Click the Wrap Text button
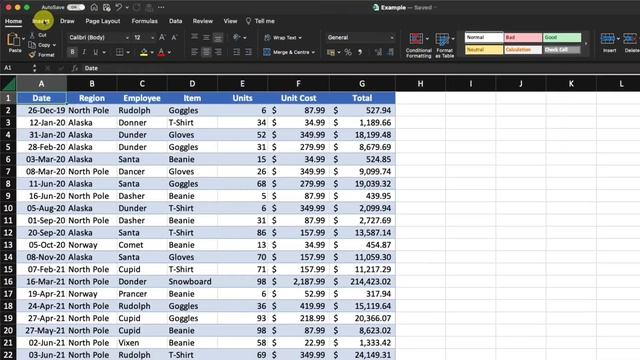This screenshot has height=360, width=640. [x=282, y=38]
